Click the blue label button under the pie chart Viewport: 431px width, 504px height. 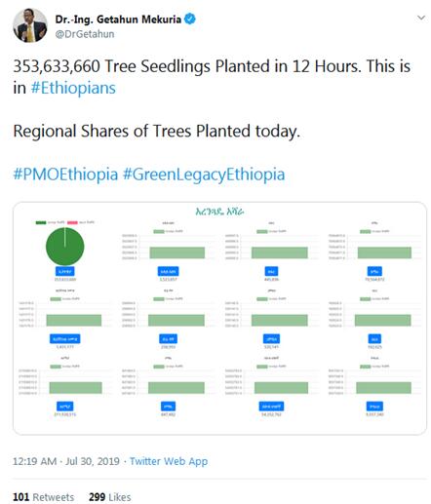65,271
